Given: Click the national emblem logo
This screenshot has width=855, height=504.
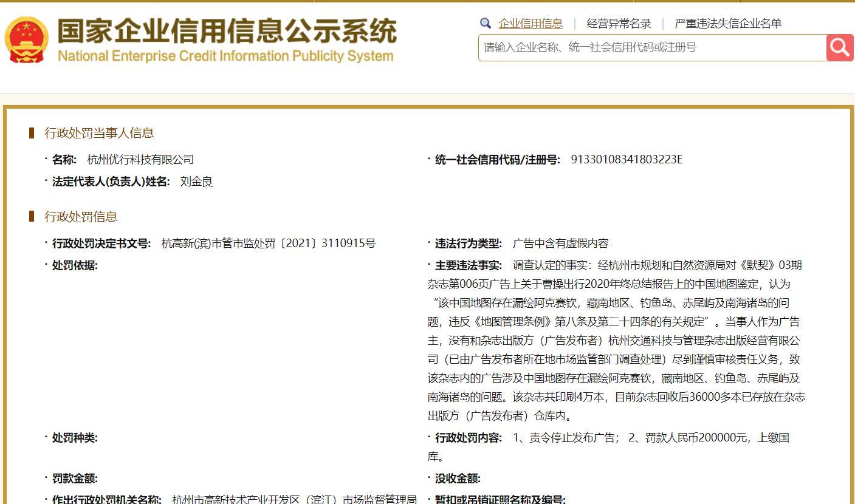Looking at the screenshot, I should (x=26, y=39).
